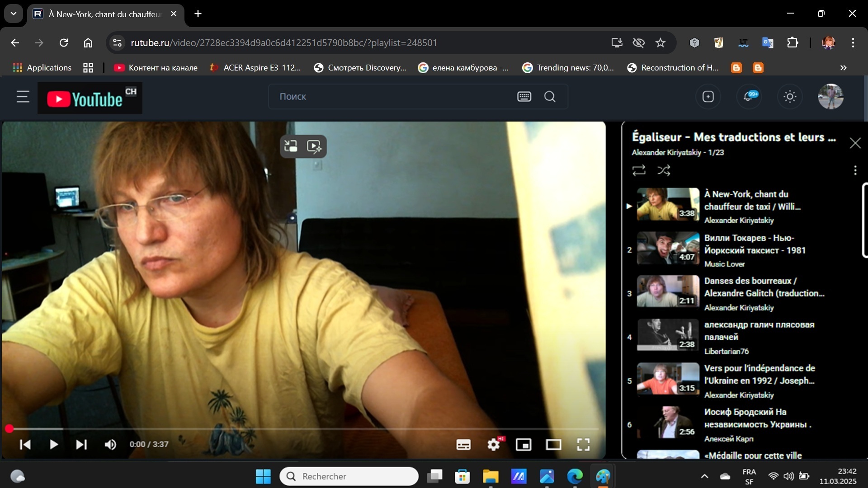868x488 pixels.
Task: Mute the video volume
Action: 110,445
